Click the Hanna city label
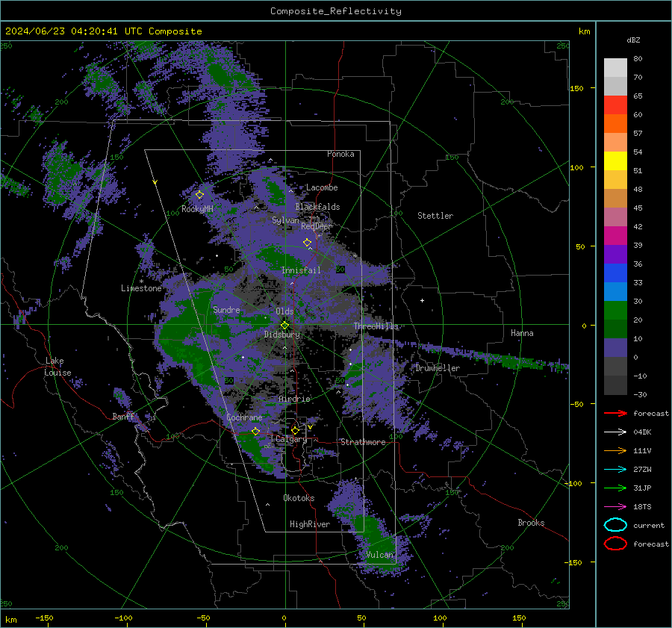Image resolution: width=672 pixels, height=628 pixels. click(522, 333)
